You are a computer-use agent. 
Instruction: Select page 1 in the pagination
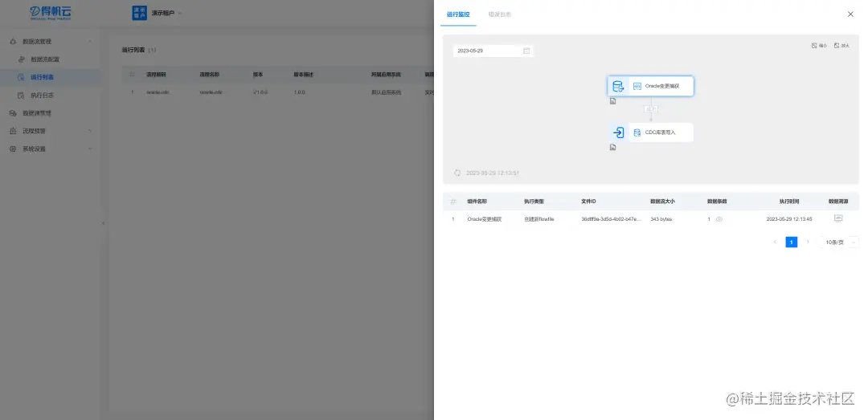point(792,242)
